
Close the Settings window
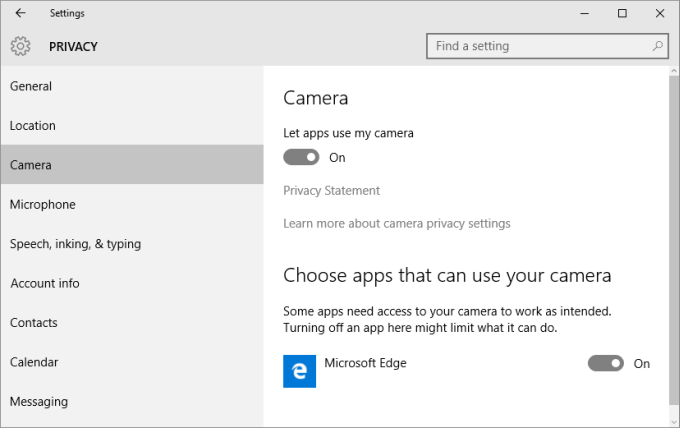tap(660, 13)
